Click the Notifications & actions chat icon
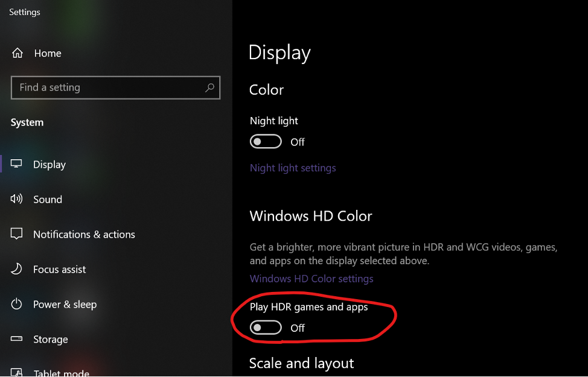Image resolution: width=588 pixels, height=377 pixels. tap(16, 234)
